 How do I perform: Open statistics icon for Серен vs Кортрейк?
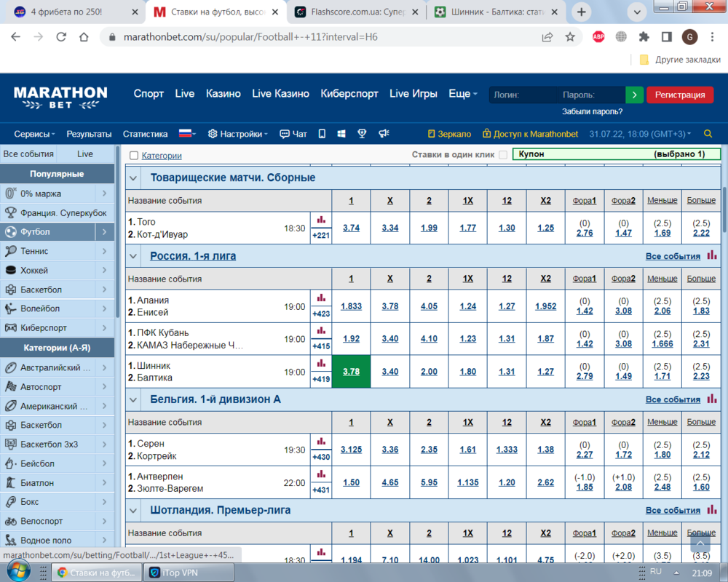coord(321,442)
